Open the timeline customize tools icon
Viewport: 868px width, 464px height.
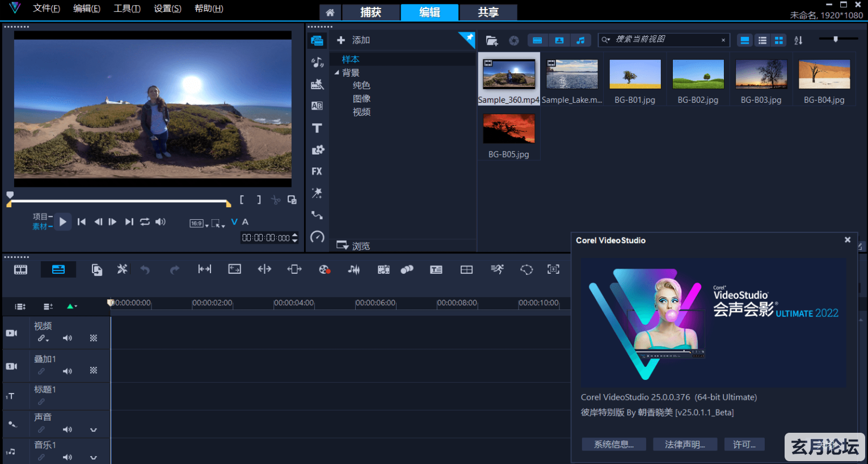pos(122,269)
